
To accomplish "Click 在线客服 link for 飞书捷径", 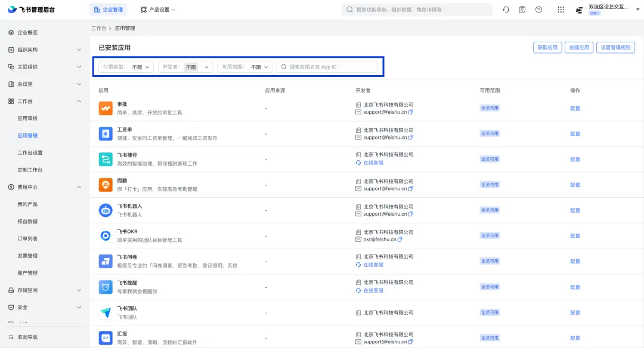I will [x=373, y=163].
